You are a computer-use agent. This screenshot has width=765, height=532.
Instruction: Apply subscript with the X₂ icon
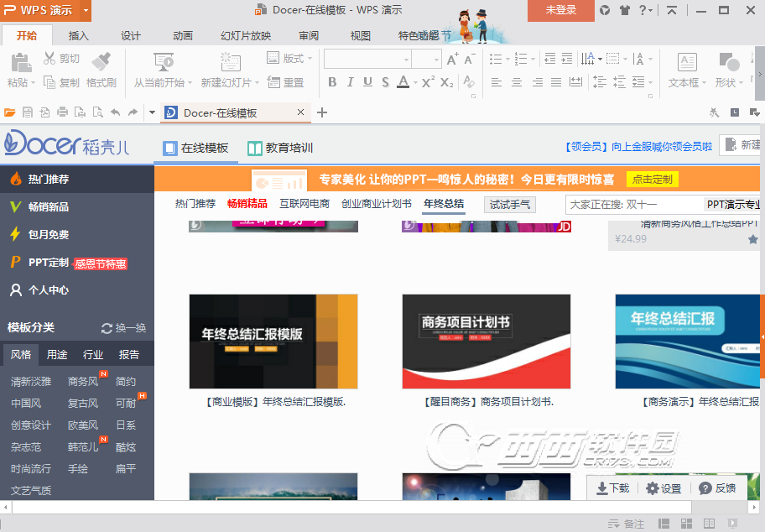pos(446,82)
